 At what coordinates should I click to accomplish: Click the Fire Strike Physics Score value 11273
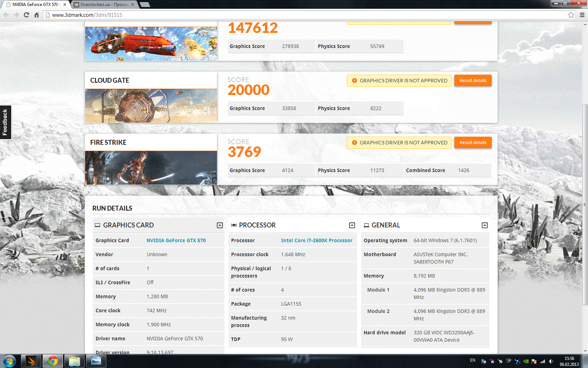(377, 170)
